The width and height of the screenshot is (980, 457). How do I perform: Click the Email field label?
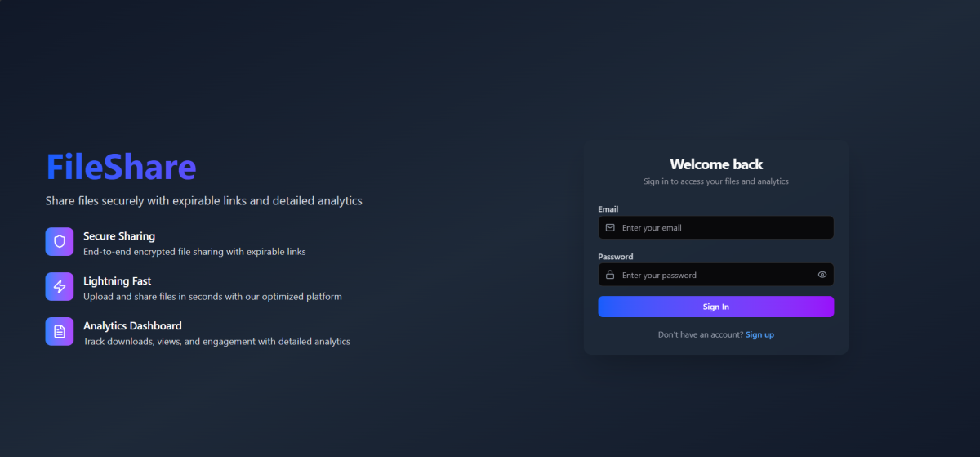608,209
